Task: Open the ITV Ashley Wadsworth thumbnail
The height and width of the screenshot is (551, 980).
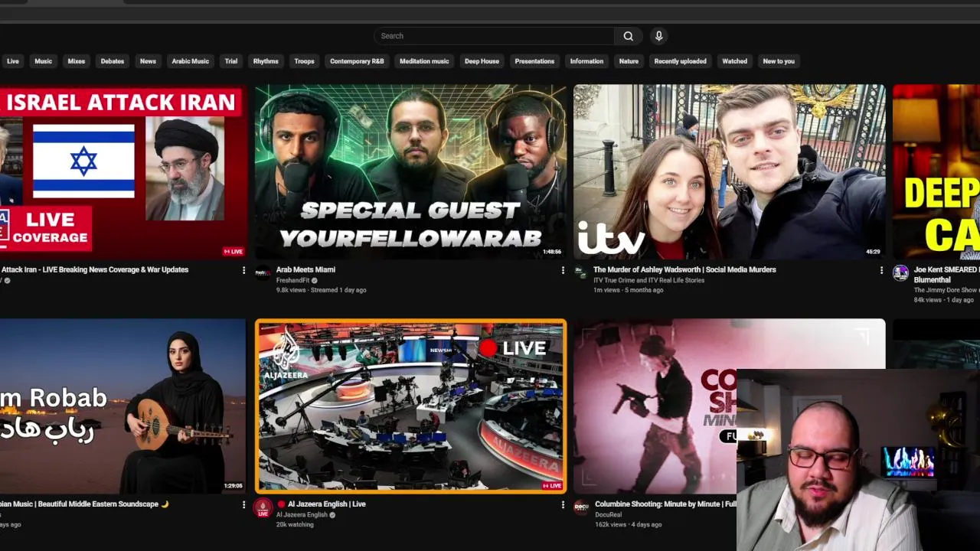Action: coord(729,171)
